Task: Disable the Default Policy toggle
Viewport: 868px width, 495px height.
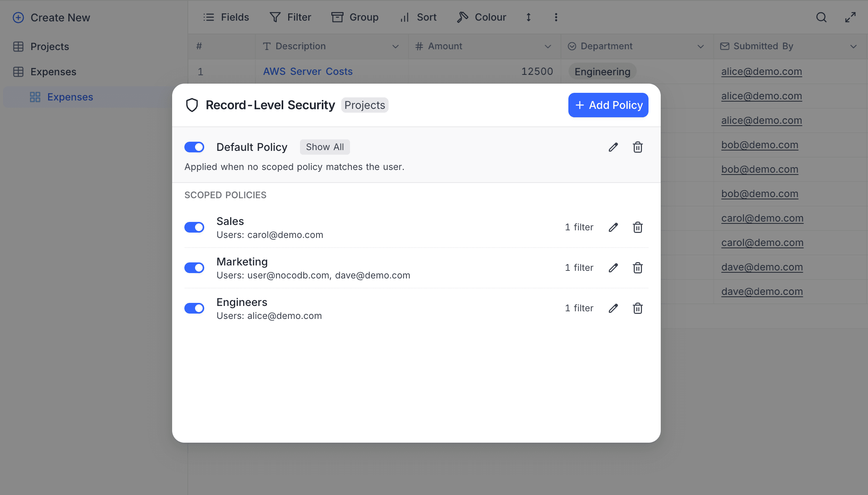Action: 194,147
